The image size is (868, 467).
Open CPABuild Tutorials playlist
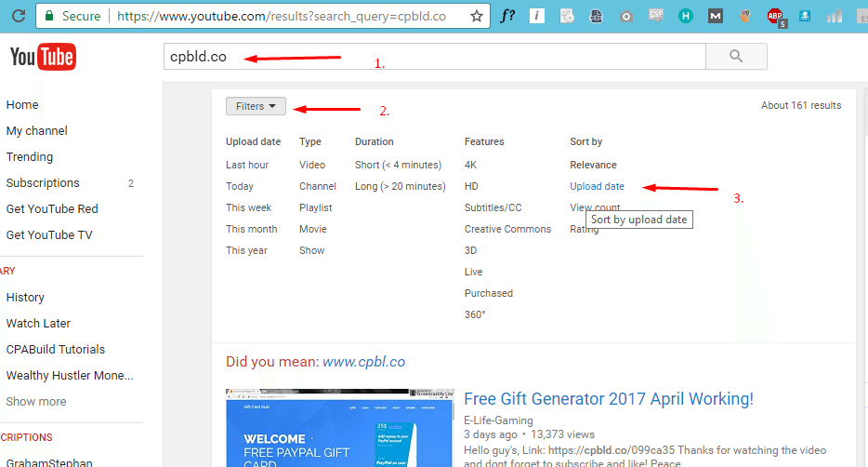56,350
